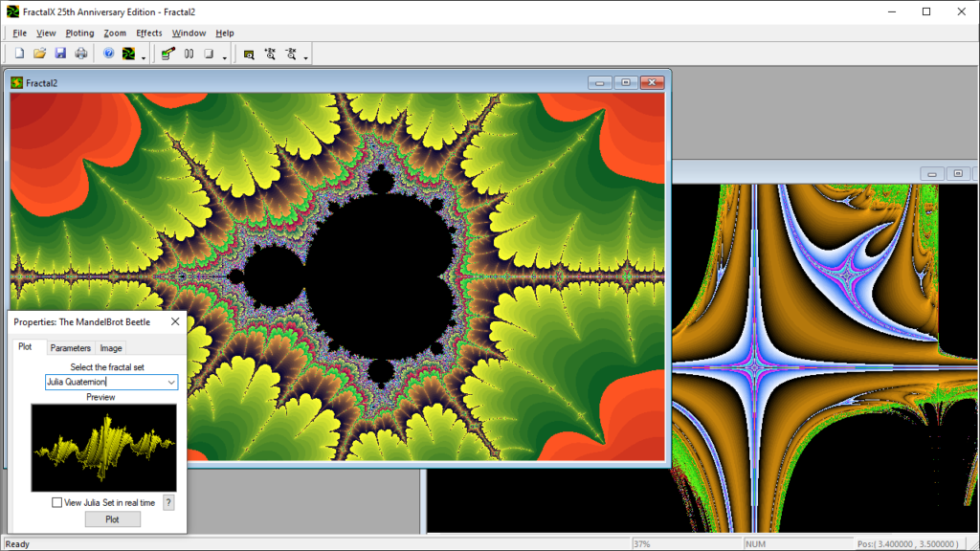Click the orange-blue fractal in background window
980x551 pixels.
825,356
